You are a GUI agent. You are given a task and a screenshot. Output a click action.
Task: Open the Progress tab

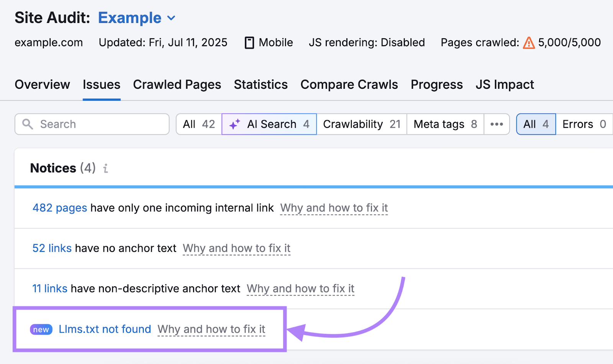[436, 85]
